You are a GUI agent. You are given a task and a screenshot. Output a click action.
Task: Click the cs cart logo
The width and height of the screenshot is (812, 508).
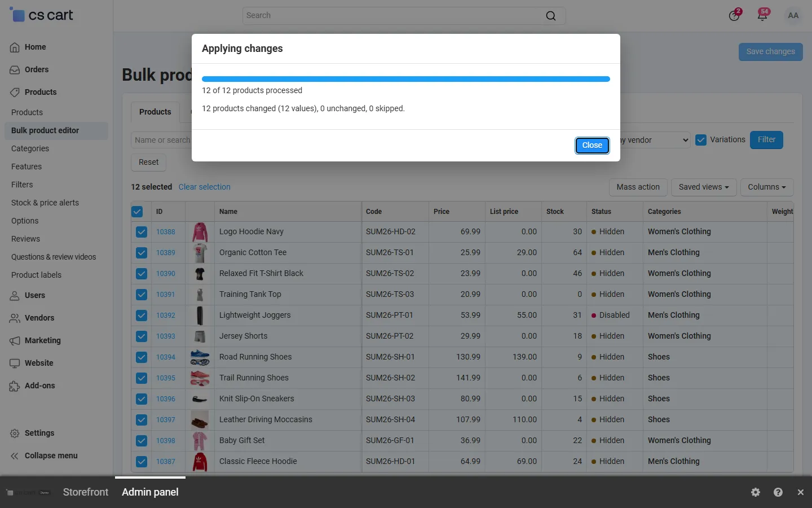tap(41, 15)
